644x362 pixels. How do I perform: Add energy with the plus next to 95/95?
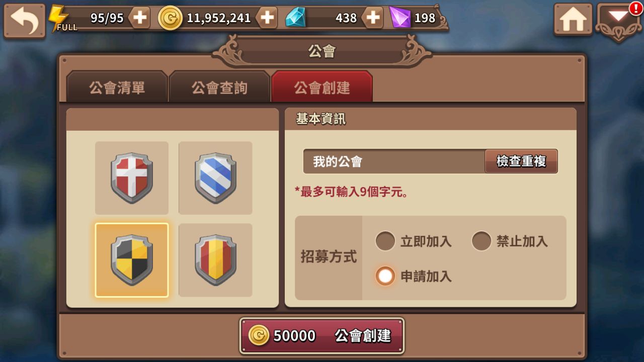point(139,18)
